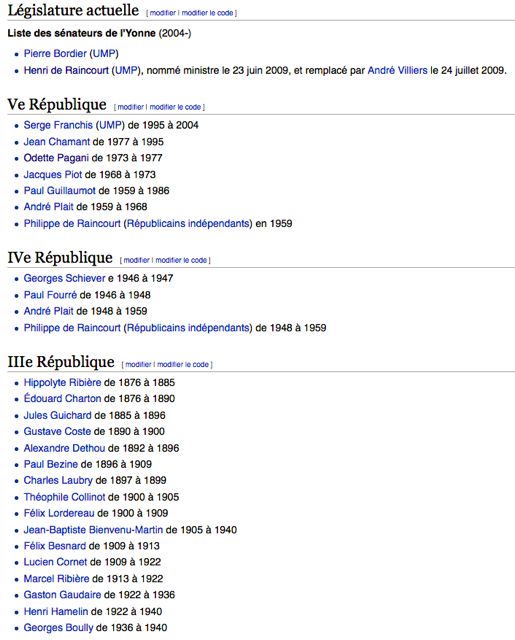Click the Jean Chamant link
515x640 pixels.
(56, 142)
